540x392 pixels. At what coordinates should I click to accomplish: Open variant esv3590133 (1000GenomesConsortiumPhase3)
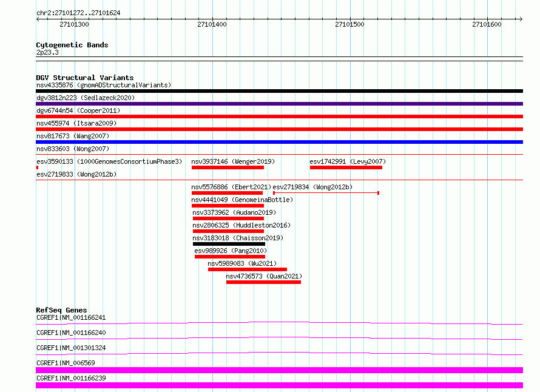[109, 161]
